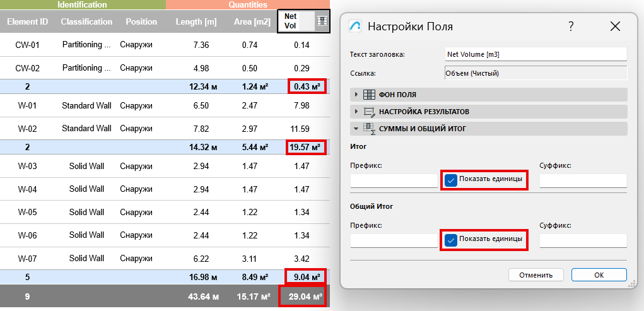This screenshot has height=311, width=644.
Task: Click the Снаружи position cell in W-06 row
Action: (136, 235)
